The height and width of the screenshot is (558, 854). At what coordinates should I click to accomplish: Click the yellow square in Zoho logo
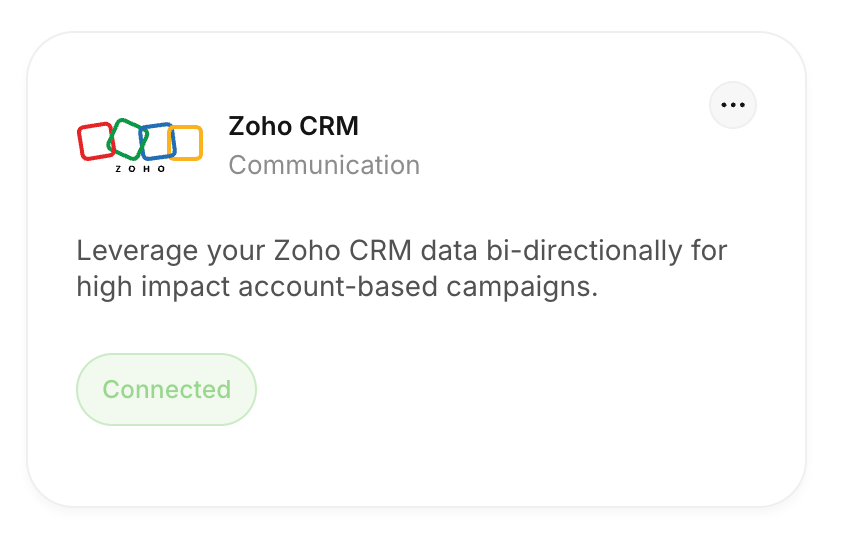(185, 143)
